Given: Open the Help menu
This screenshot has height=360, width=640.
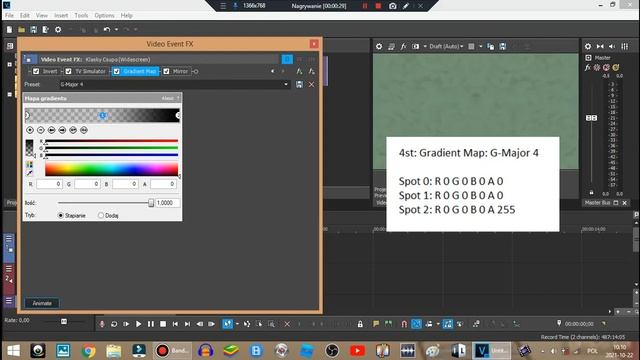Looking at the screenshot, I should click(127, 16).
